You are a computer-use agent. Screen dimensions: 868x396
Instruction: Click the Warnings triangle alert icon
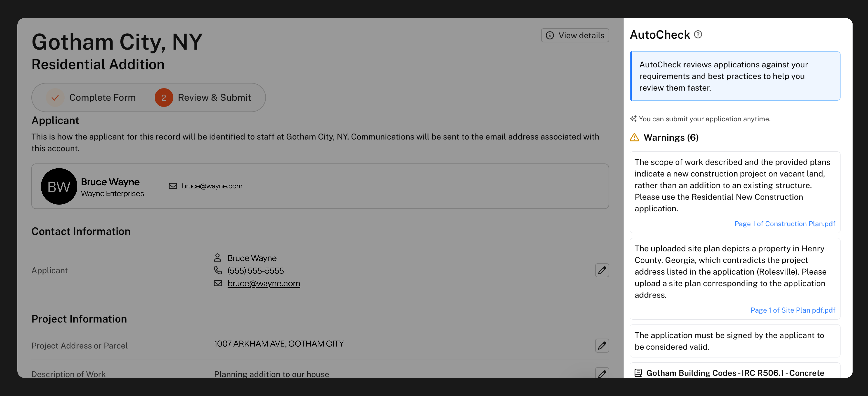pyautogui.click(x=634, y=137)
